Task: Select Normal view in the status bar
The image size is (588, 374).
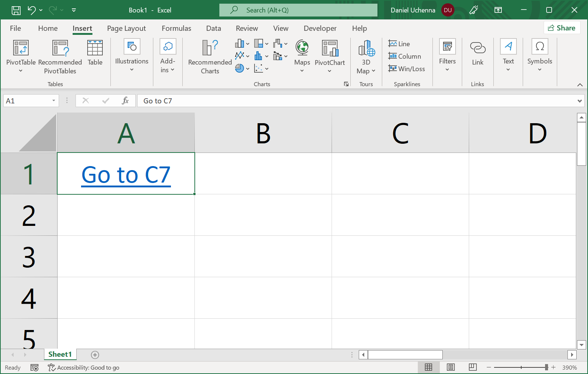Action: point(428,367)
